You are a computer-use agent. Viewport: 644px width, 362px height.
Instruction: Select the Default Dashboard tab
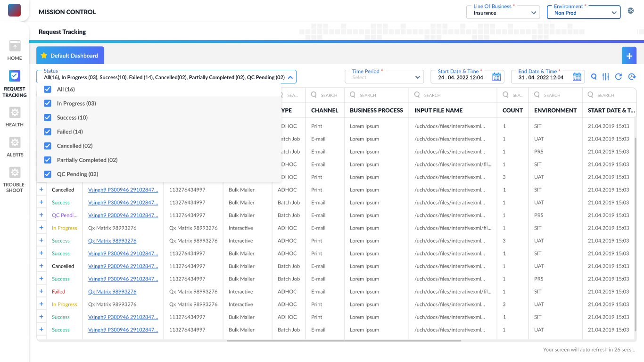70,56
